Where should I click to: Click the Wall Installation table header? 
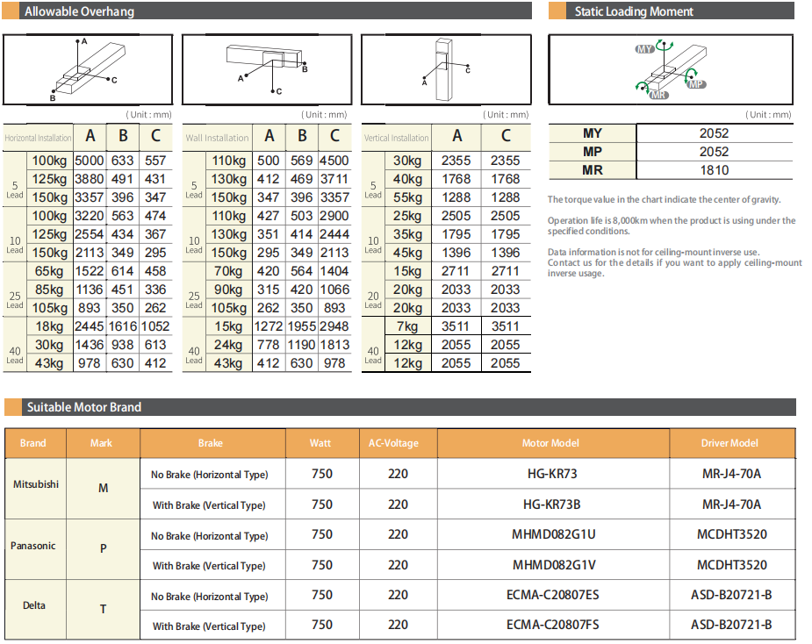(x=217, y=138)
